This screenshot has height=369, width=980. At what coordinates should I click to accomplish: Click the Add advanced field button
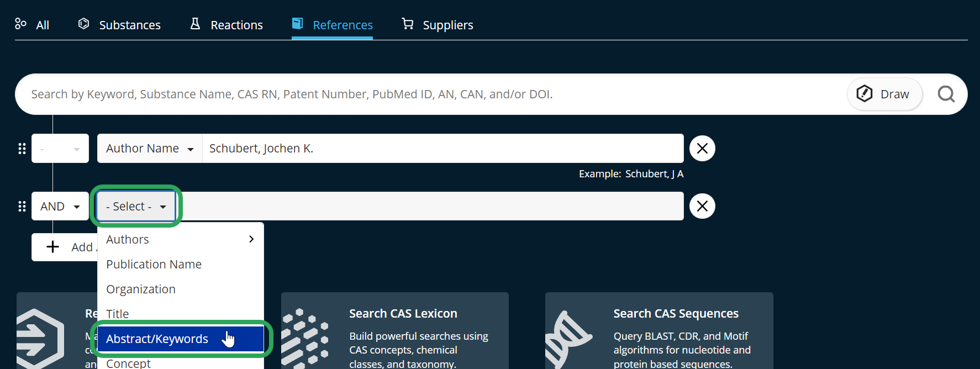pyautogui.click(x=65, y=247)
